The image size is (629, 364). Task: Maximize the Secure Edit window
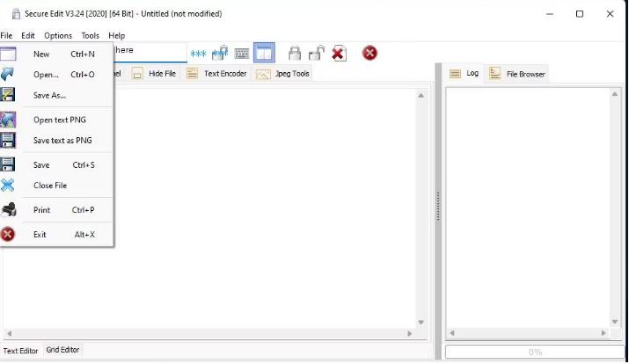[580, 14]
